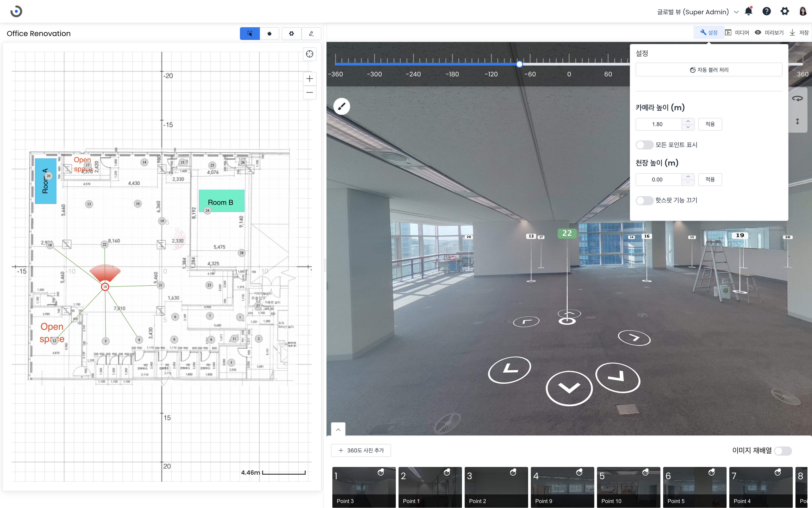Open thumbnail 7 Point 4

pos(761,487)
